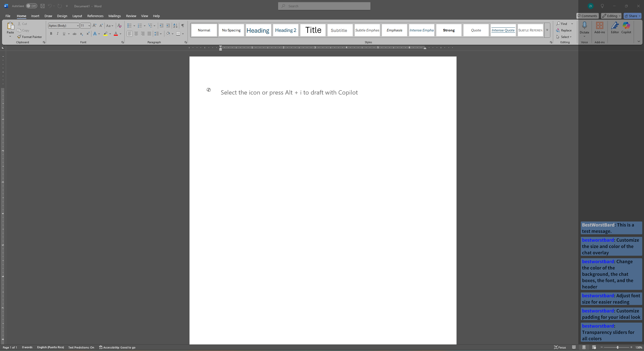644x351 pixels.
Task: Switch to the References tab
Action: (x=95, y=16)
